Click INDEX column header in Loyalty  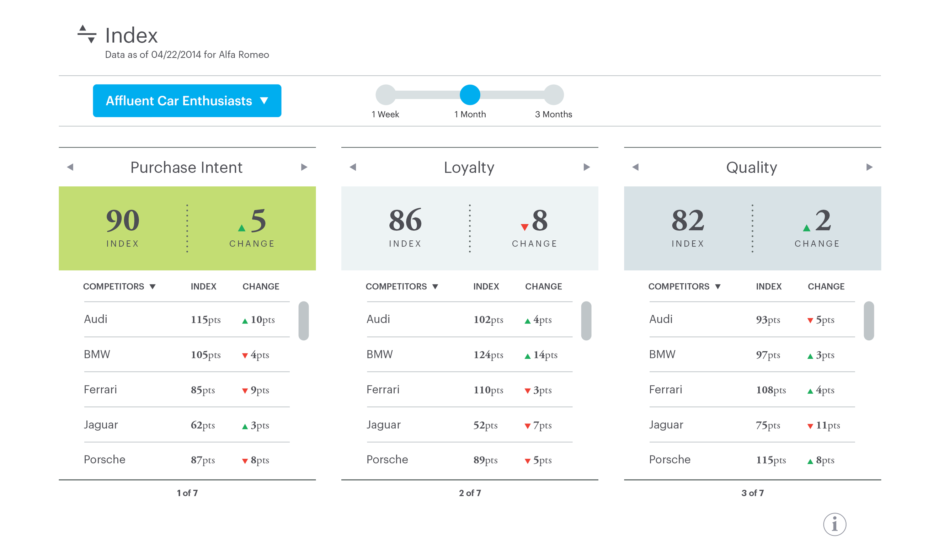(x=486, y=287)
